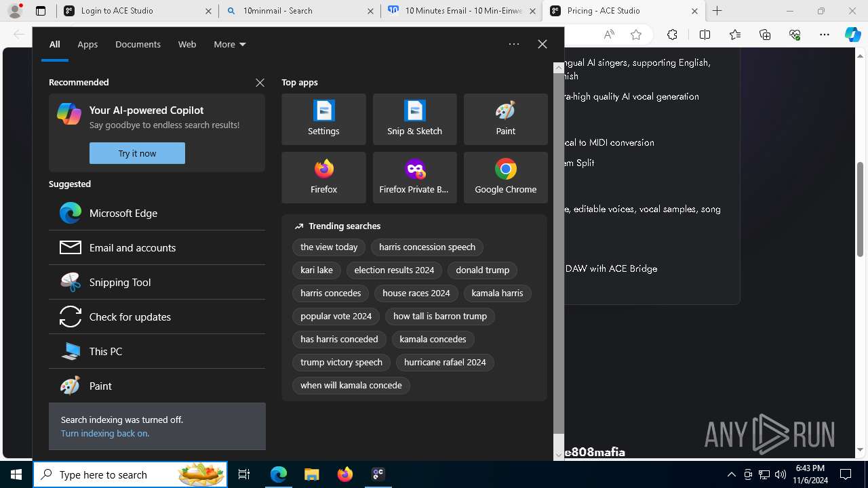The width and height of the screenshot is (868, 488).
Task: Switch to the Apps search tab
Action: (x=87, y=44)
